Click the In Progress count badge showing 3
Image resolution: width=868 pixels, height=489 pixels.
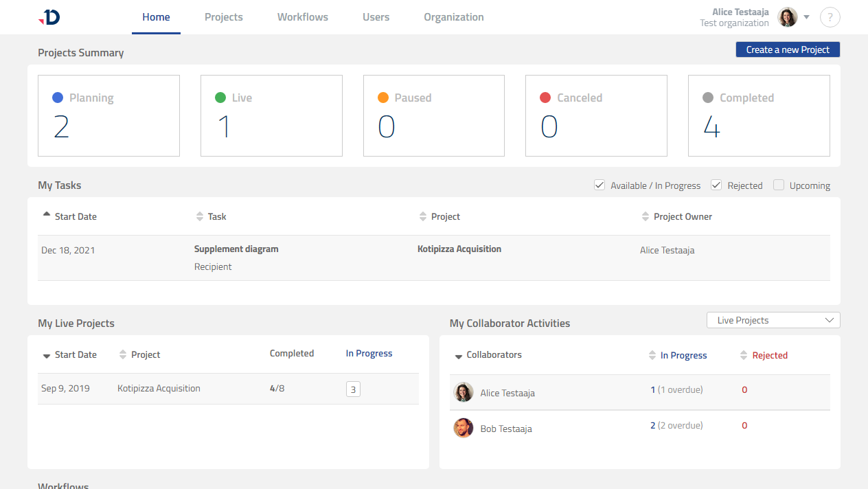(x=353, y=389)
